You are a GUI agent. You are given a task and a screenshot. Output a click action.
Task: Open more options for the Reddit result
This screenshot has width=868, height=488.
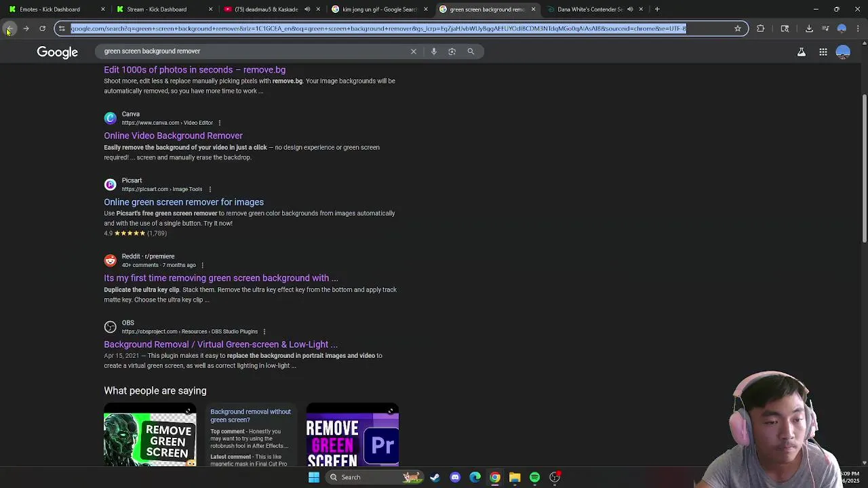click(203, 265)
